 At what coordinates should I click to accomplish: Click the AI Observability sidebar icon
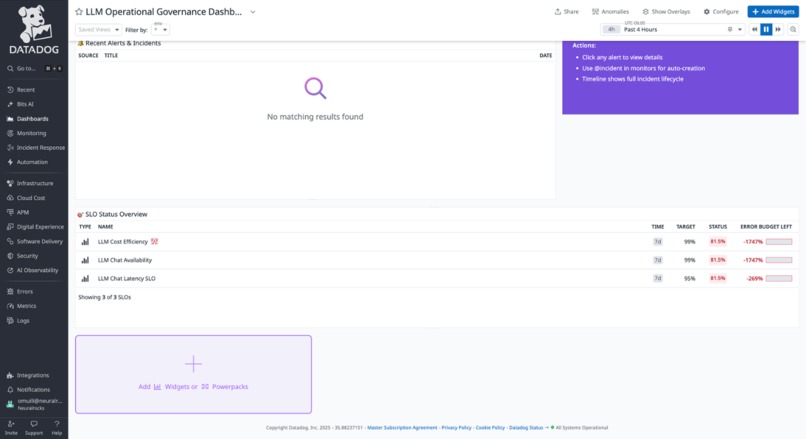click(x=10, y=270)
